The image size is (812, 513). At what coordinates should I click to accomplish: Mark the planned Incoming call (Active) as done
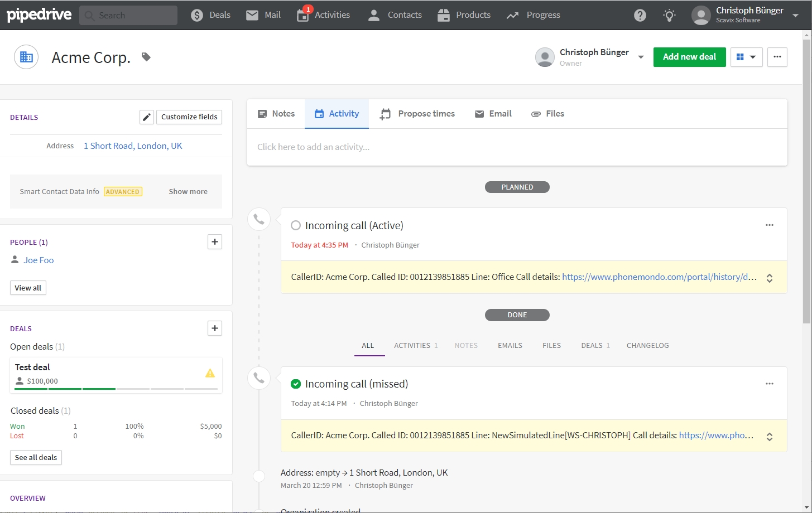(x=296, y=225)
